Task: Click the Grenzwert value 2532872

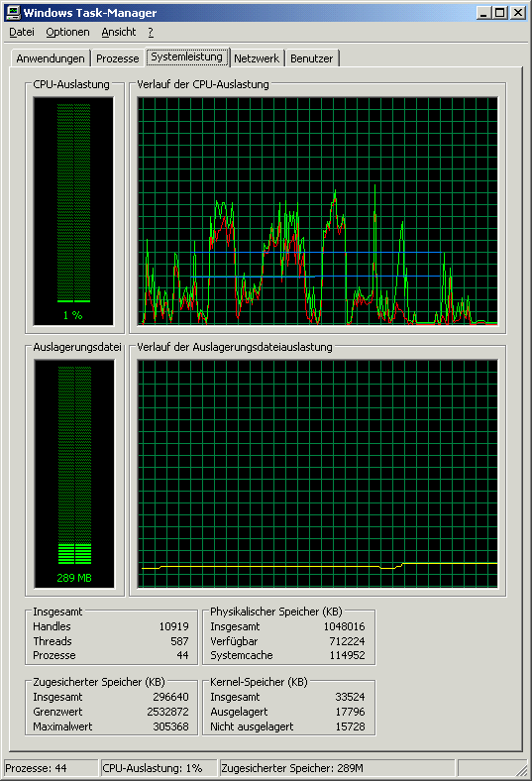Action: click(167, 712)
